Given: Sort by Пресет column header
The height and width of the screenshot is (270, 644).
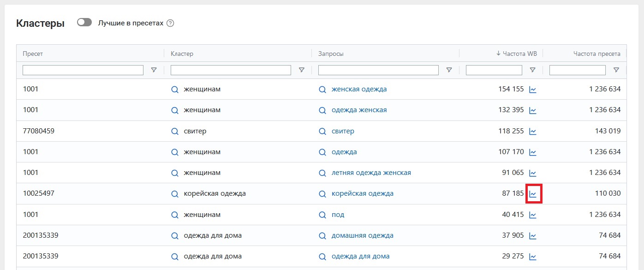Looking at the screenshot, I should [x=33, y=54].
